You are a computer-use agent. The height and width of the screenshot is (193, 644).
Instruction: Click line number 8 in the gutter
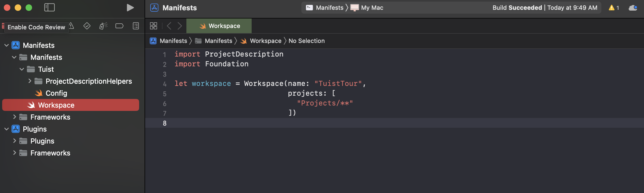pyautogui.click(x=165, y=123)
